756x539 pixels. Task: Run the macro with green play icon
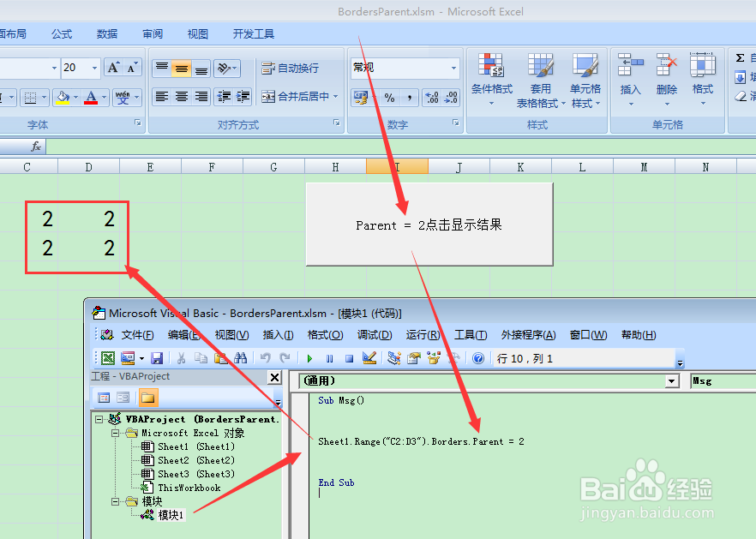[x=309, y=358]
